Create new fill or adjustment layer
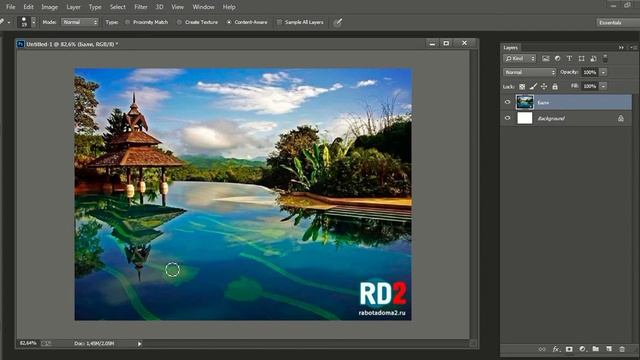640x360 pixels. click(582, 349)
